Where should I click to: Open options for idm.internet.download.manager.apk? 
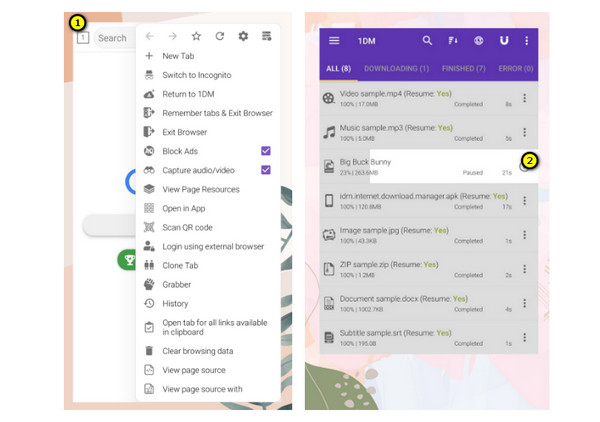525,200
